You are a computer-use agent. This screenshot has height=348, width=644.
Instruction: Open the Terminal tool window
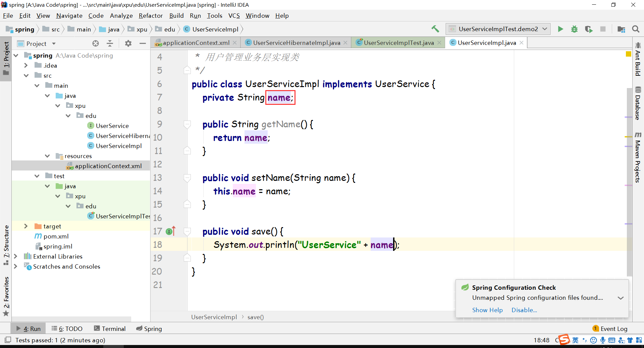tap(110, 329)
